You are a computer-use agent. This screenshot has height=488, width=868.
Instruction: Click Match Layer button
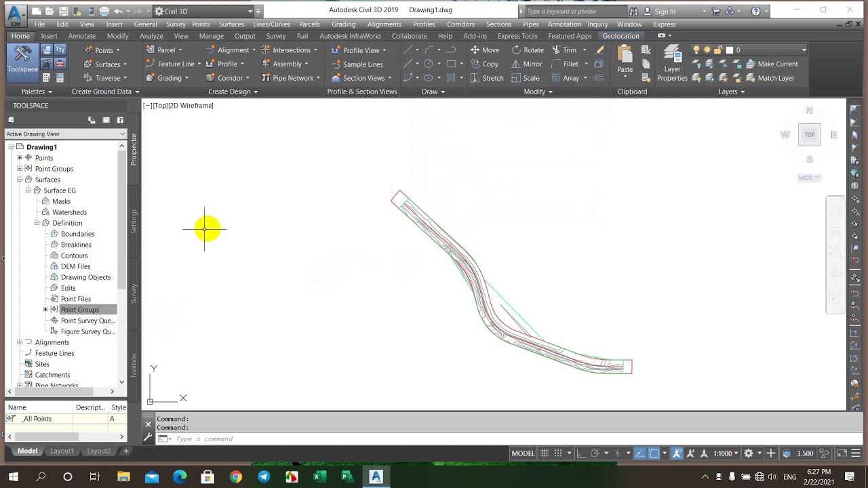[770, 78]
